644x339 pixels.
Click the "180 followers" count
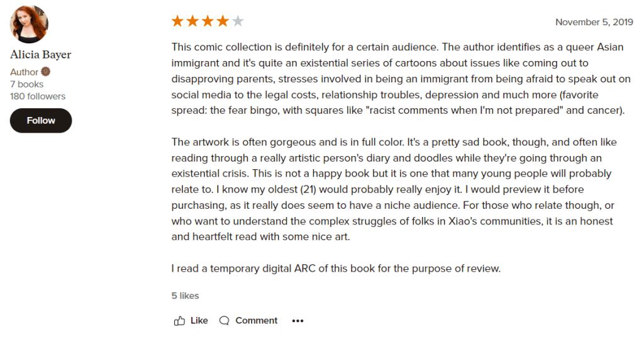[x=38, y=96]
